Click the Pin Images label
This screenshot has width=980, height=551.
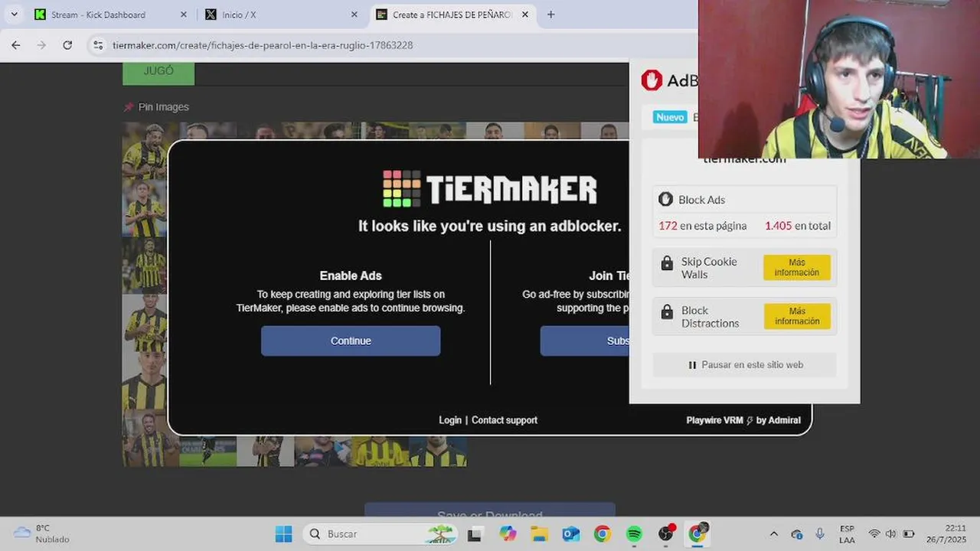pos(163,107)
